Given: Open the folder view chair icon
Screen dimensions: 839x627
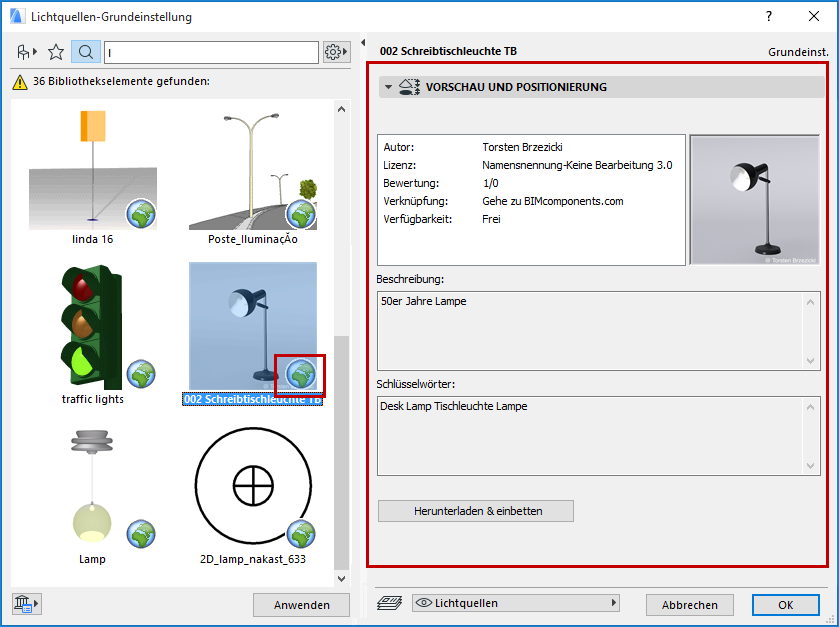Looking at the screenshot, I should [27, 52].
